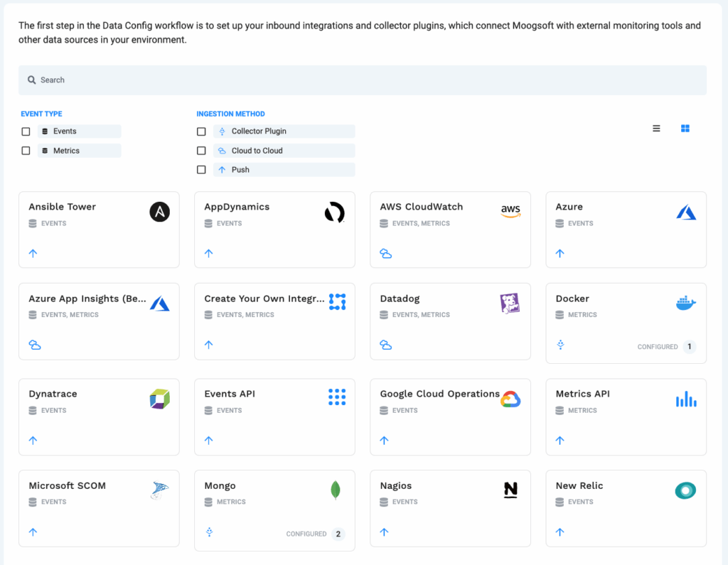Click the Docker card configured count 1 badge
Viewport: 728px width, 565px height.
click(x=690, y=346)
